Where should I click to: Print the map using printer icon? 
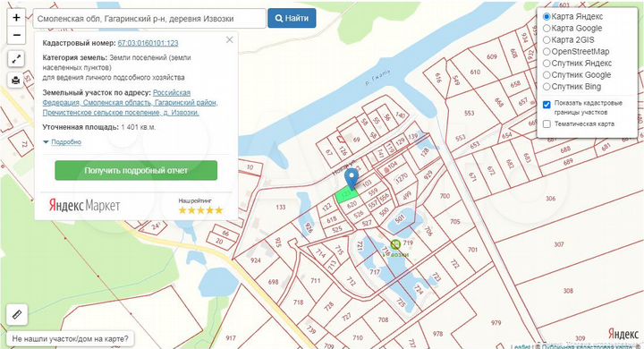click(16, 81)
